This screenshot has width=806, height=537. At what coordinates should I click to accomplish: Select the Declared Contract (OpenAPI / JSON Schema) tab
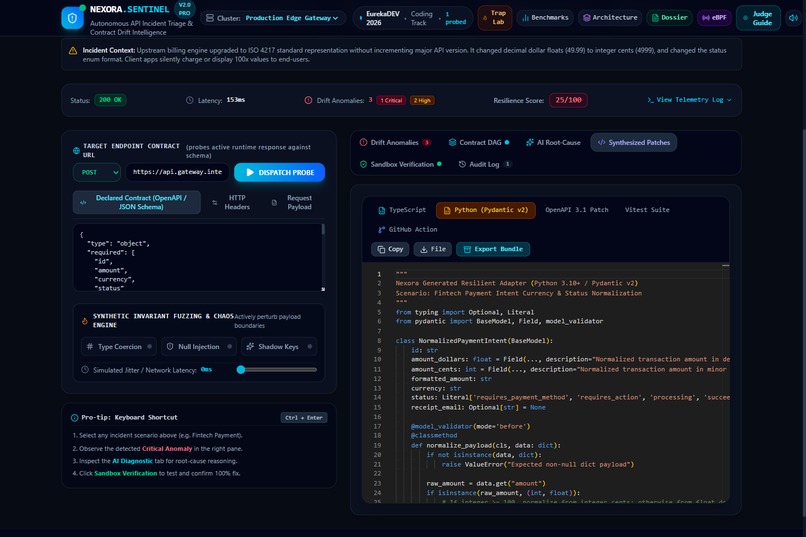137,202
